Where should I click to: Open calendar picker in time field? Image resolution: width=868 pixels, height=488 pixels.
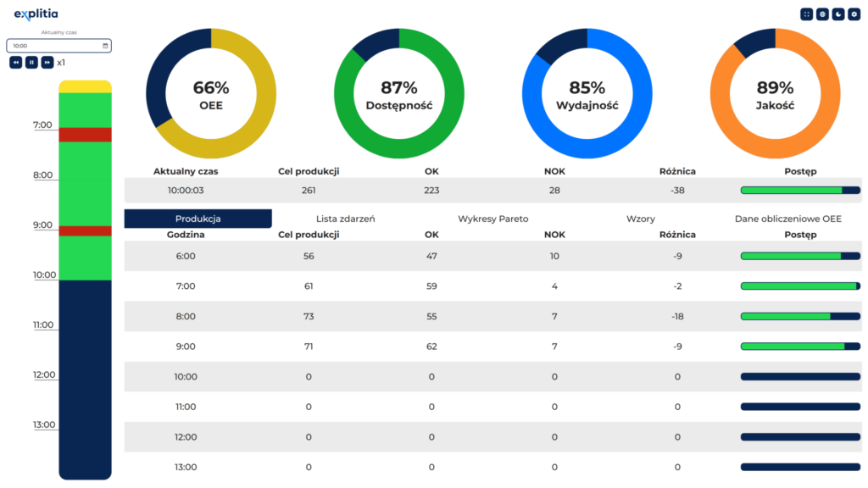pos(105,46)
